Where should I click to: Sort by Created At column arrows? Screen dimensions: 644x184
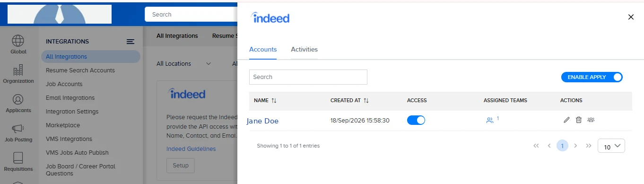(x=366, y=100)
